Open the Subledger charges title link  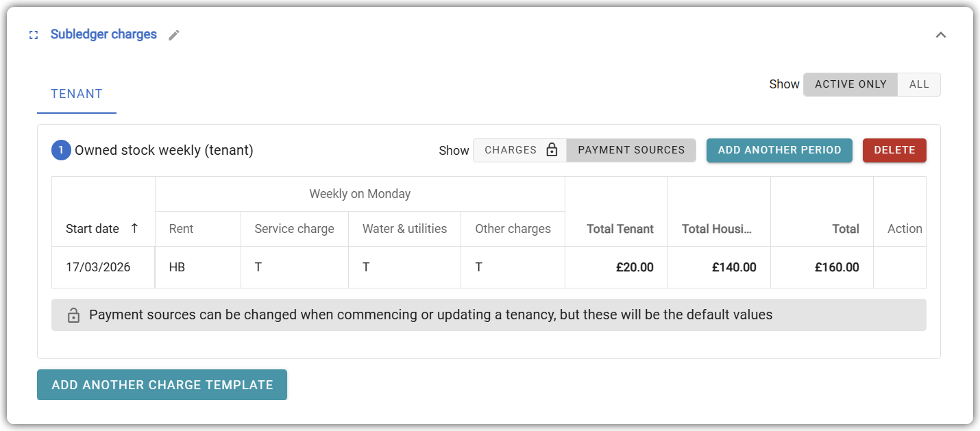[x=103, y=34]
